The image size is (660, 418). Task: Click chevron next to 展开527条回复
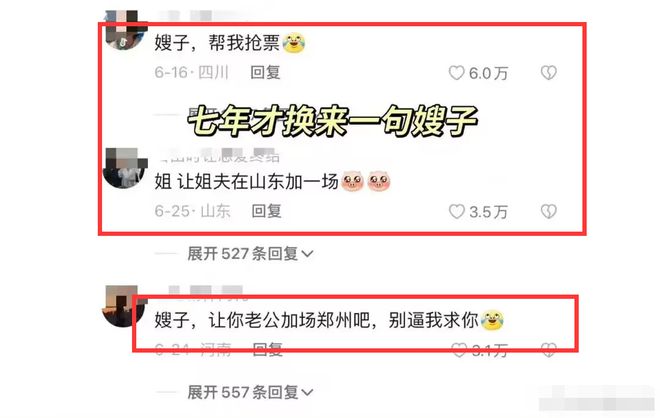coord(307,254)
